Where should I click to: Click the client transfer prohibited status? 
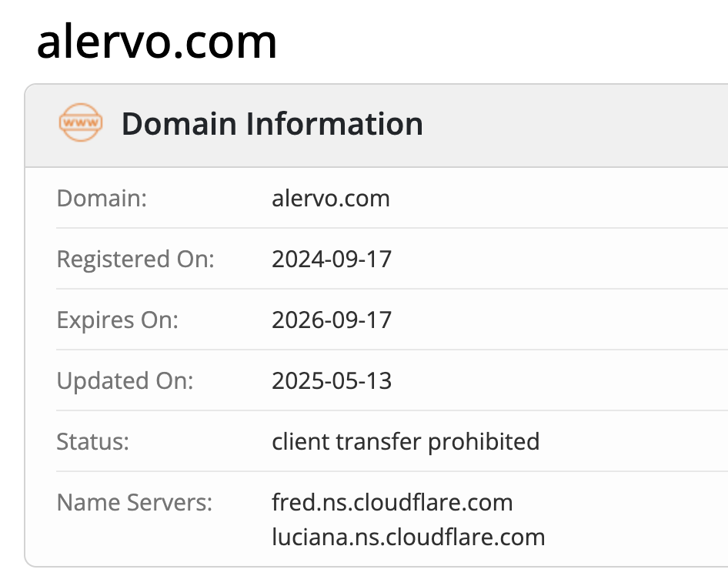406,442
